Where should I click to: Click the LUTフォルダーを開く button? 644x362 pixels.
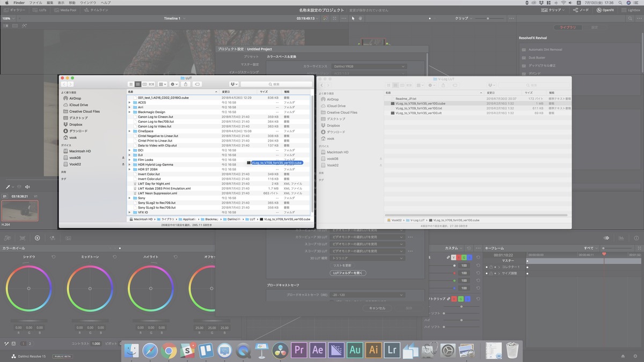coord(348,273)
